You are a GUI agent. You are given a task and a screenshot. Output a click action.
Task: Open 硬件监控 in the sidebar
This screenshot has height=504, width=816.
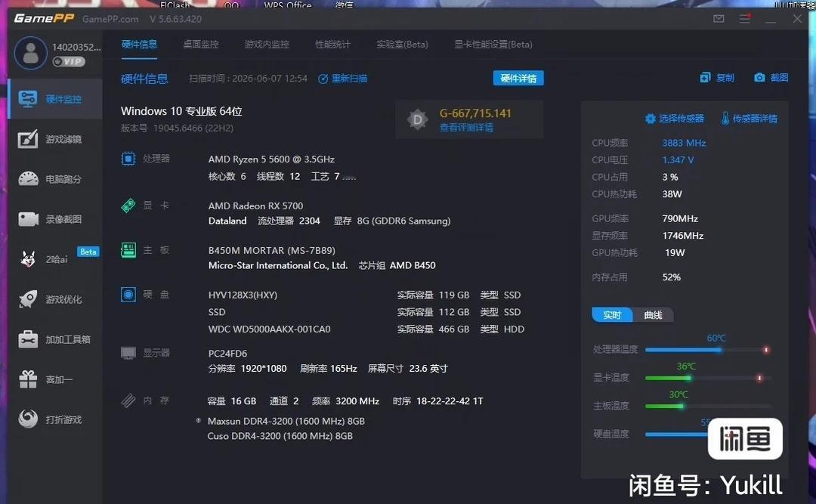click(55, 99)
